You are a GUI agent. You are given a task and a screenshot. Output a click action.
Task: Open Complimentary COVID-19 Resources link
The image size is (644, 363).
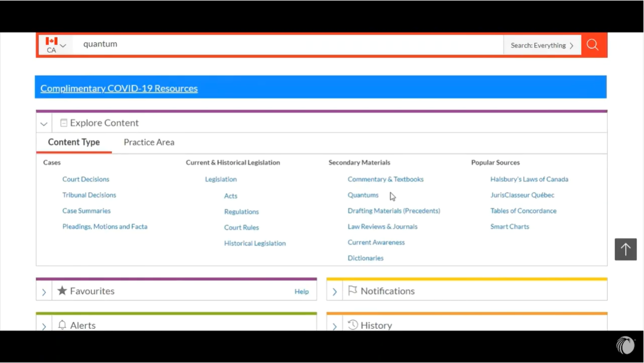point(119,88)
